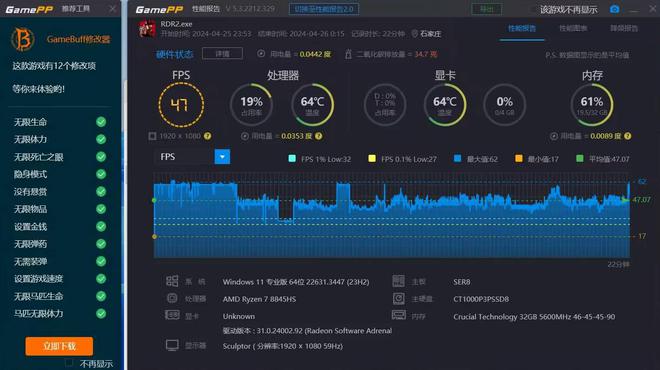Click monitor icon beside Sculptor
The height and width of the screenshot is (370, 660).
point(172,346)
